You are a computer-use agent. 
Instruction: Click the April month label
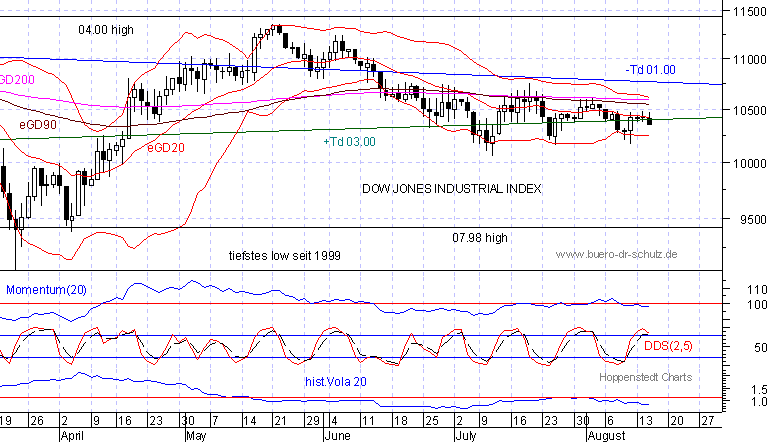click(x=72, y=436)
